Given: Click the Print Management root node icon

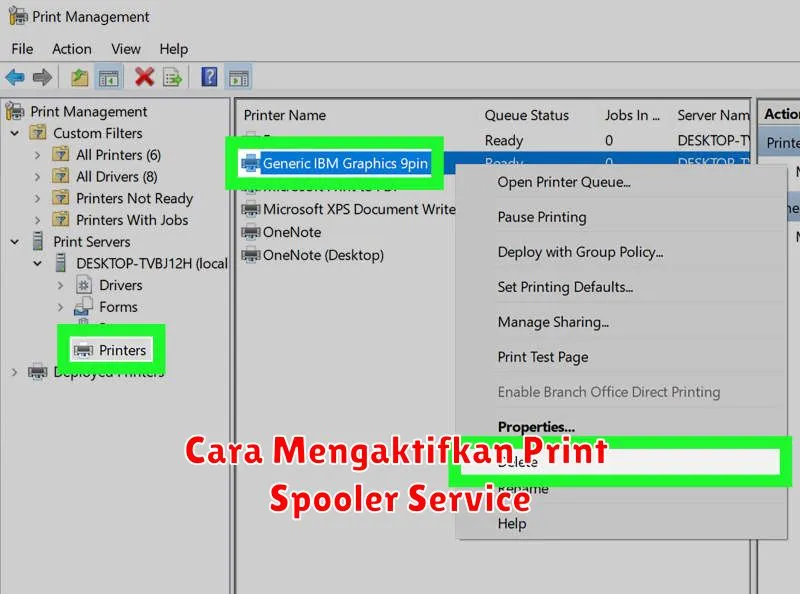Looking at the screenshot, I should click(15, 111).
